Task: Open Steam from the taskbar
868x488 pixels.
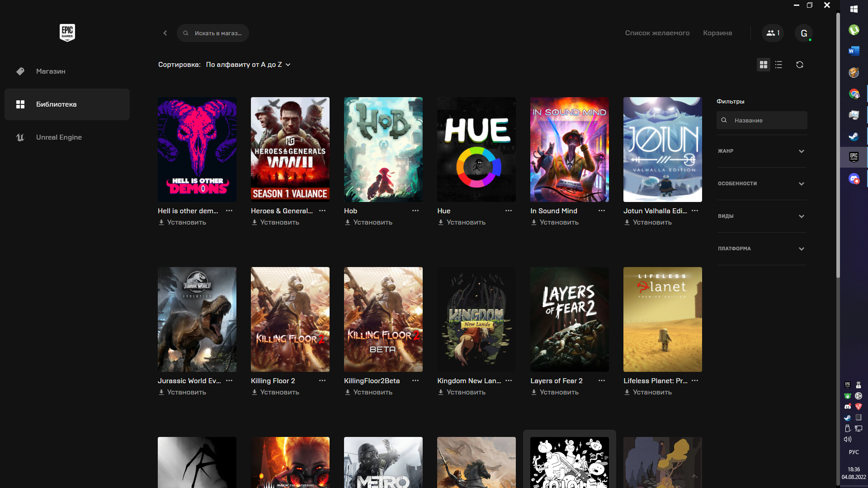Action: pyautogui.click(x=854, y=136)
